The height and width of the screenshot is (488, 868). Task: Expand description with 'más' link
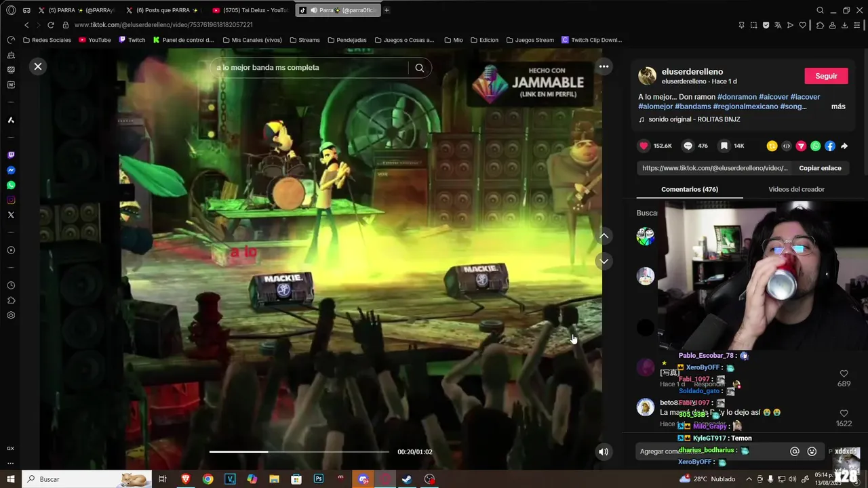coord(838,106)
